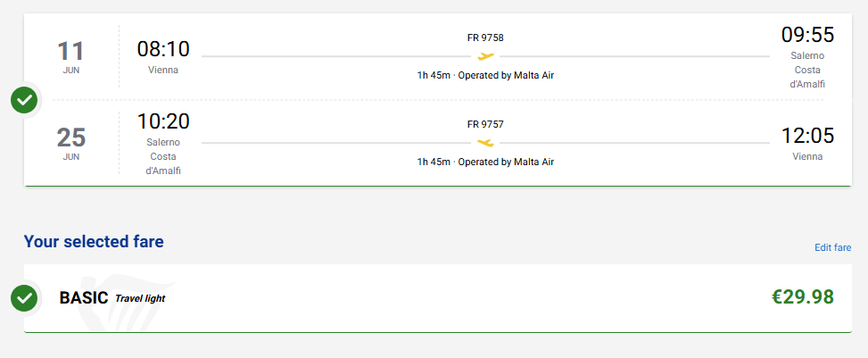Click the Travel light tagline

pyautogui.click(x=140, y=299)
